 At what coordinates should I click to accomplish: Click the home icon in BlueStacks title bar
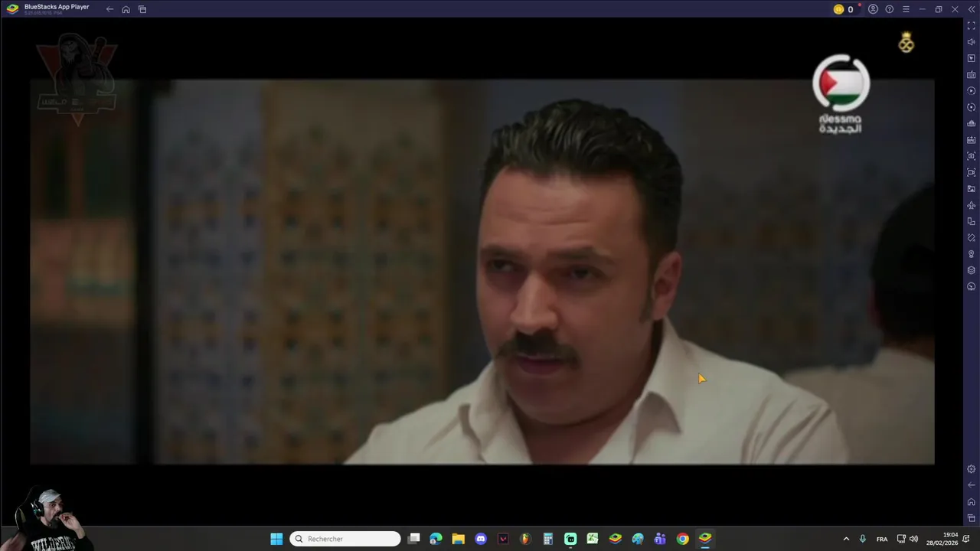pyautogui.click(x=126, y=9)
